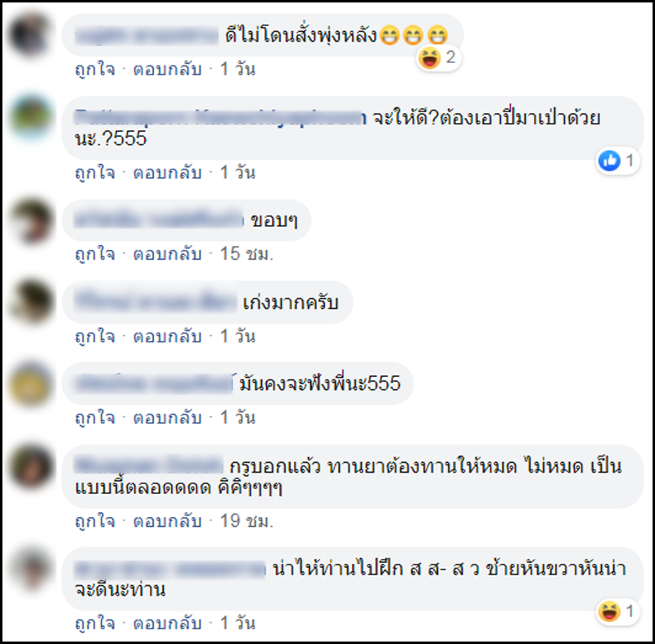This screenshot has height=644, width=655.
Task: Click ตอบกลับ under 'มันคงจะฟังพี่นะ555' comment
Action: point(167,418)
